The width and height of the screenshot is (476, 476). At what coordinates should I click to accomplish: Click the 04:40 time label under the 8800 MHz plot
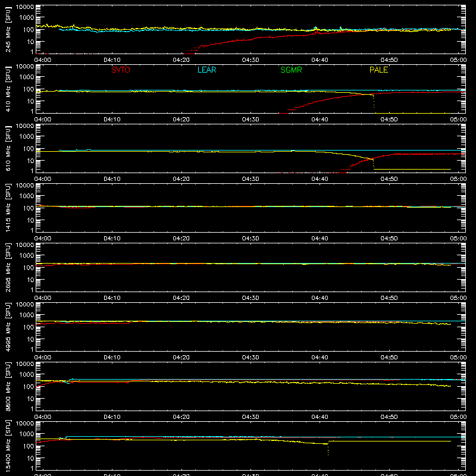coord(320,417)
